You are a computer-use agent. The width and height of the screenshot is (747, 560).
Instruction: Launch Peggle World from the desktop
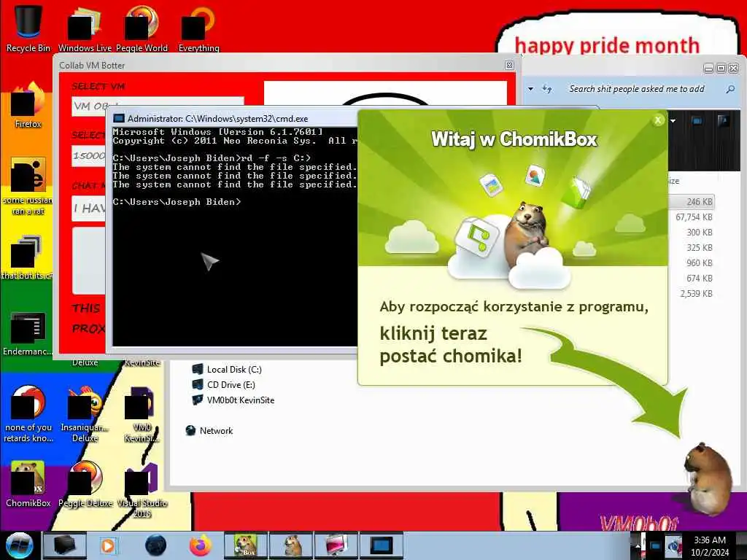[142, 28]
